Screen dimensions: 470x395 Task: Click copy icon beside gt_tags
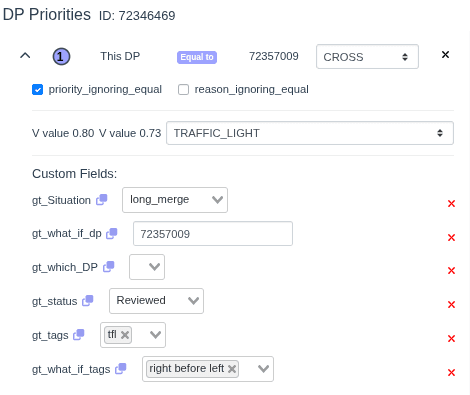click(x=79, y=335)
